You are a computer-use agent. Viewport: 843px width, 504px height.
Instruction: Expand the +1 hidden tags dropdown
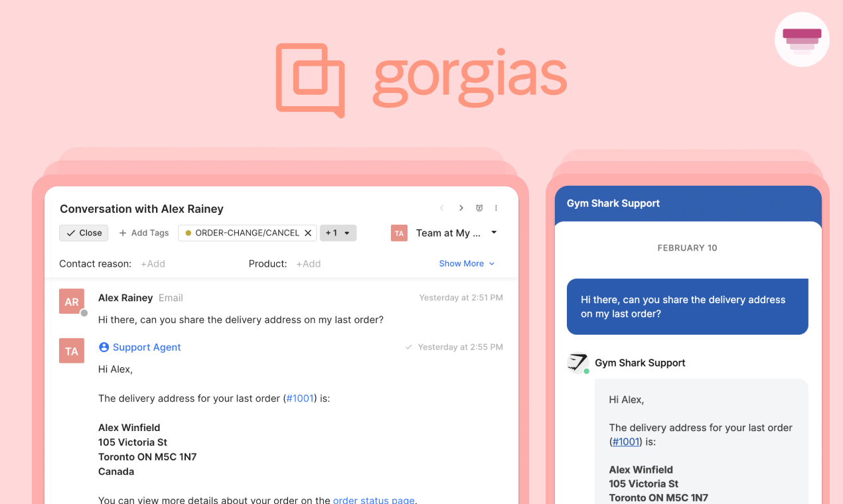[339, 233]
